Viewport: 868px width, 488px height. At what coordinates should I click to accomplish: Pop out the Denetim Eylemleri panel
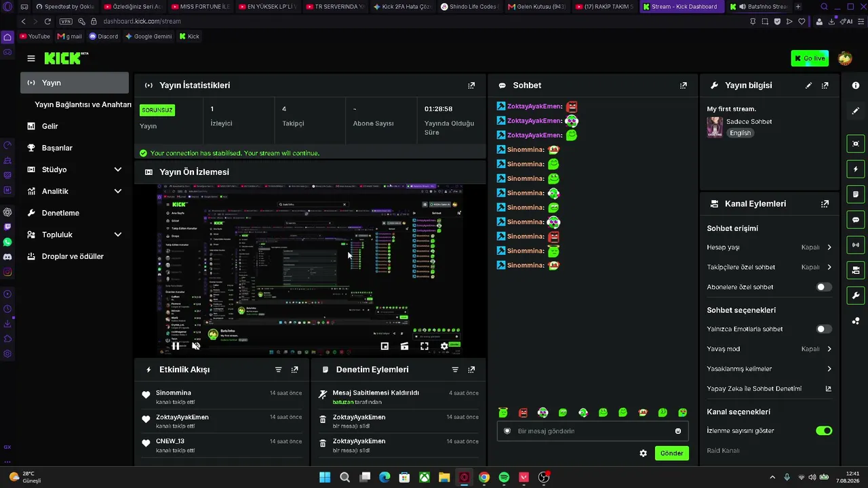[x=471, y=370]
